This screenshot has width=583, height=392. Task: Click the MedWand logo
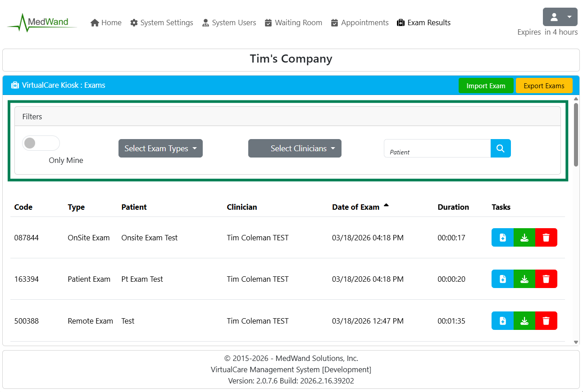point(42,23)
